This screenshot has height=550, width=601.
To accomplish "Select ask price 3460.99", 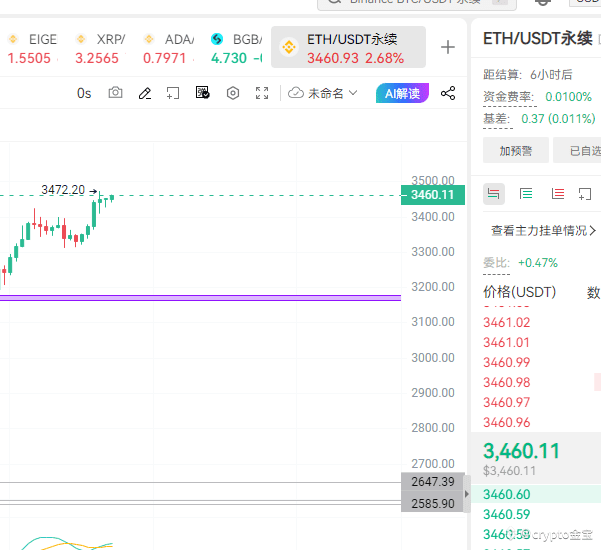I will [x=506, y=362].
